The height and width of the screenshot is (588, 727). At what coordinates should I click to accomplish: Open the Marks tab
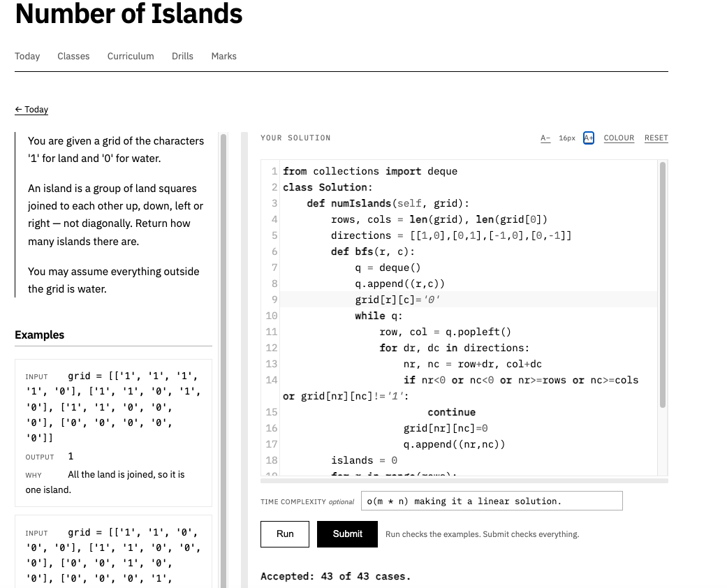[x=224, y=56]
